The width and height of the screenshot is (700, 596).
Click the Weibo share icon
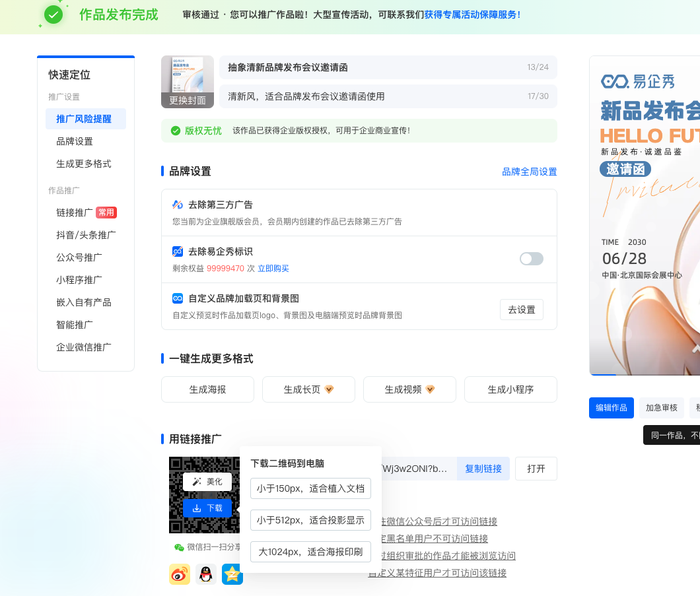pos(179,574)
